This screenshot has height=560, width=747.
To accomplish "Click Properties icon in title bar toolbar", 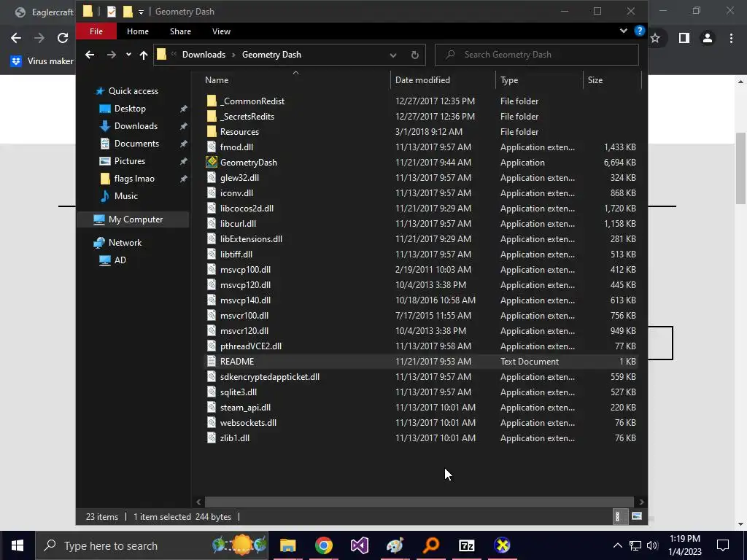I will coord(112,12).
